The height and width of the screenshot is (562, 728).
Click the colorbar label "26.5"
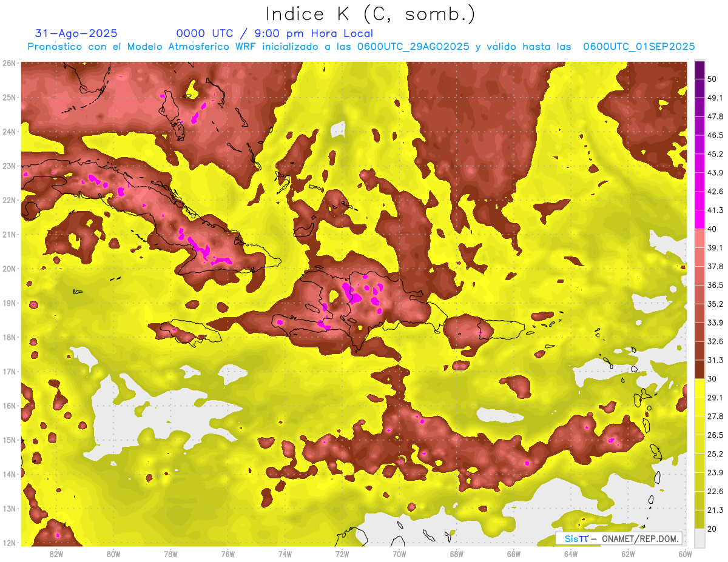715,435
